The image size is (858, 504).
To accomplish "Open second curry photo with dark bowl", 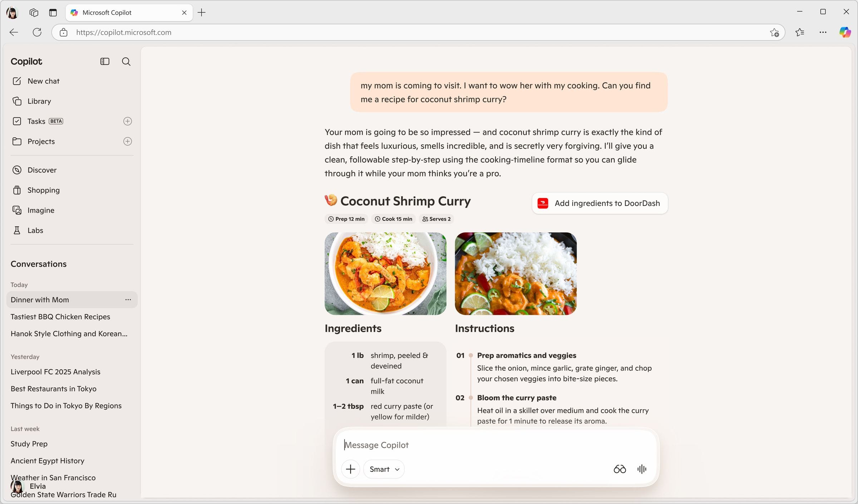I will (516, 273).
